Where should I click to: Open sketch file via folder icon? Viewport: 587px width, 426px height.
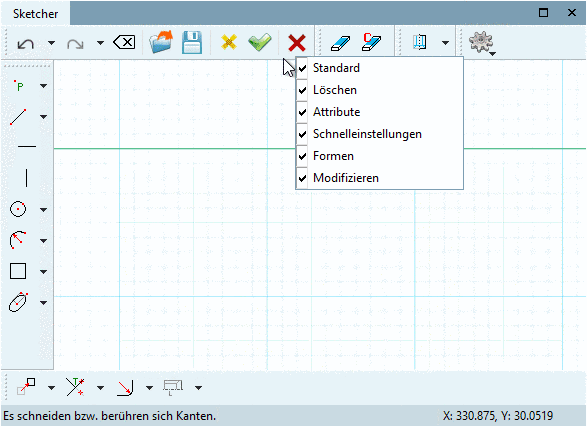[x=161, y=42]
